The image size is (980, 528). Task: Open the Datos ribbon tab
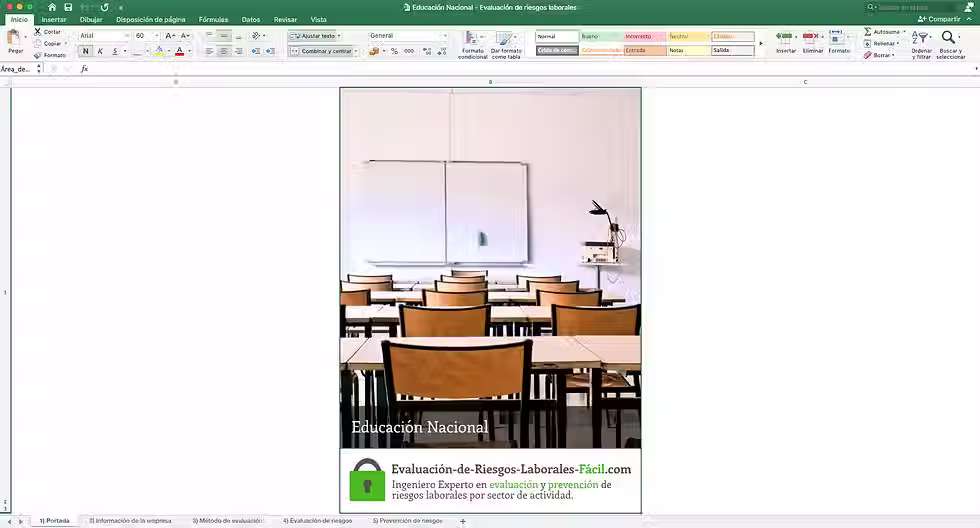251,19
